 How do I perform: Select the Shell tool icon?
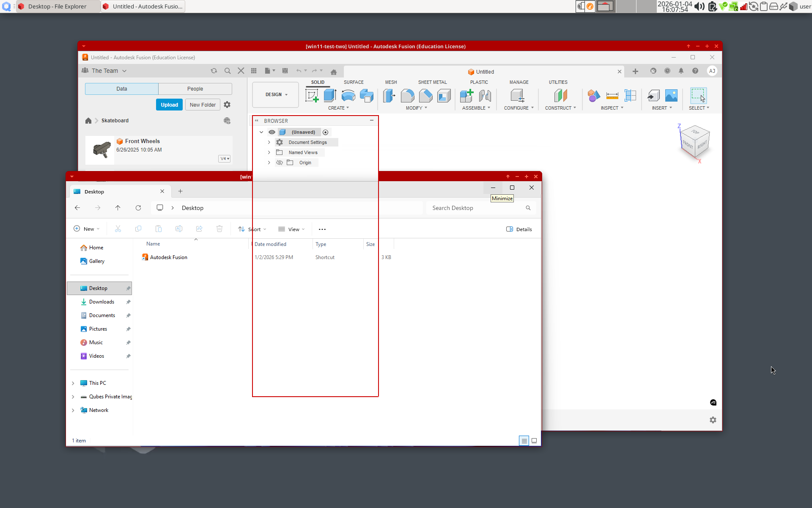[444, 96]
